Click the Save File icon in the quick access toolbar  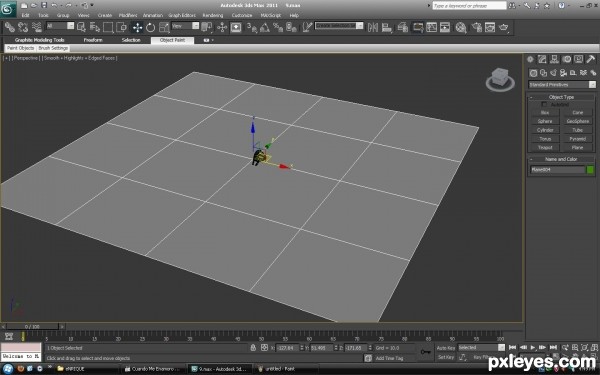pos(44,5)
